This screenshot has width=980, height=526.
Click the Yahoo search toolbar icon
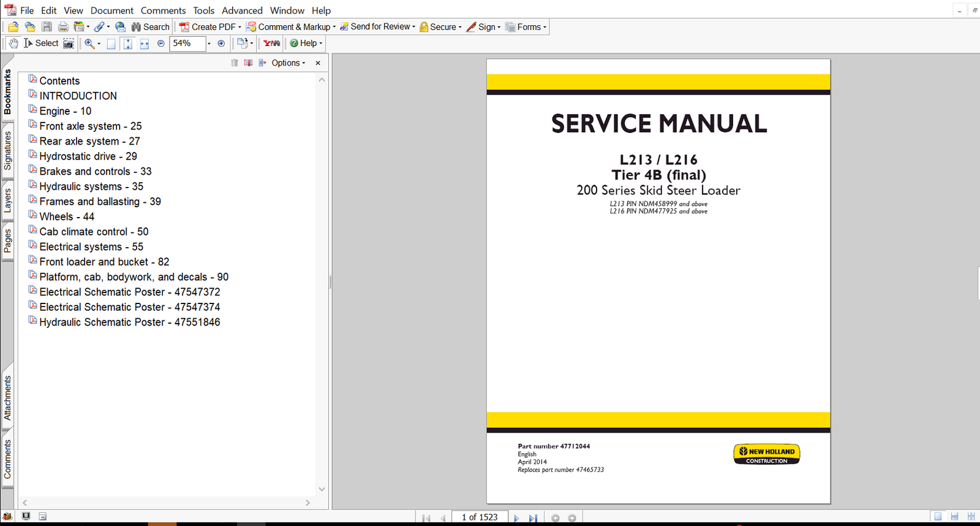tap(271, 44)
